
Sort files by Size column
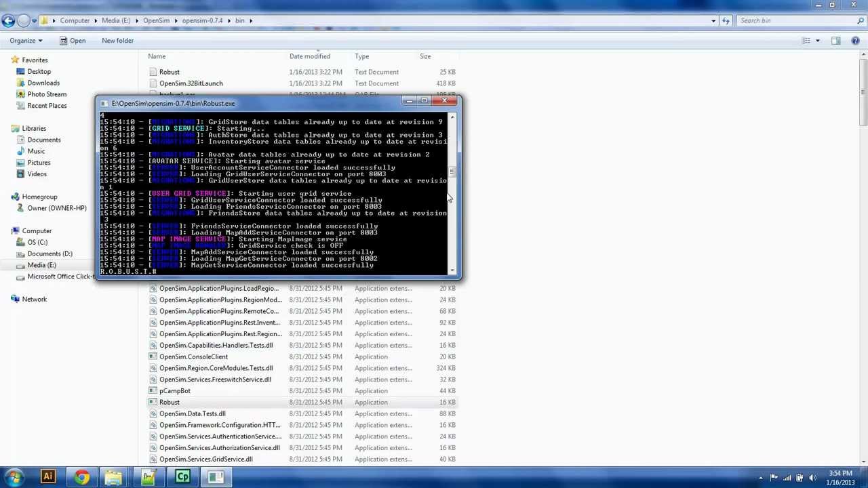pyautogui.click(x=425, y=56)
